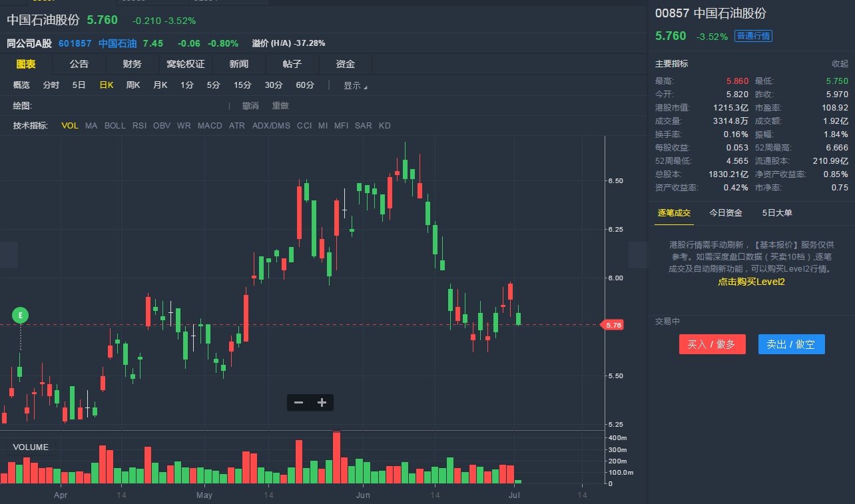
Task: Switch to the 今日资金 tab
Action: click(725, 213)
